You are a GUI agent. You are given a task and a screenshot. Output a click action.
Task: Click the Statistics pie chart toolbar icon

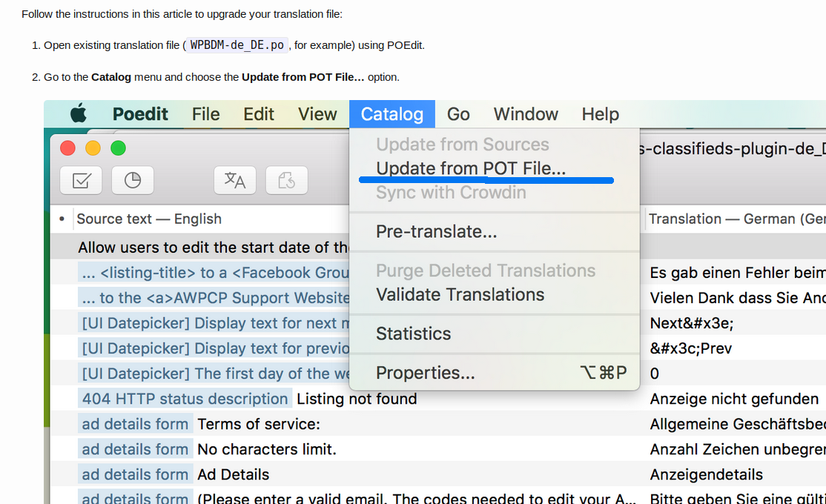[133, 181]
